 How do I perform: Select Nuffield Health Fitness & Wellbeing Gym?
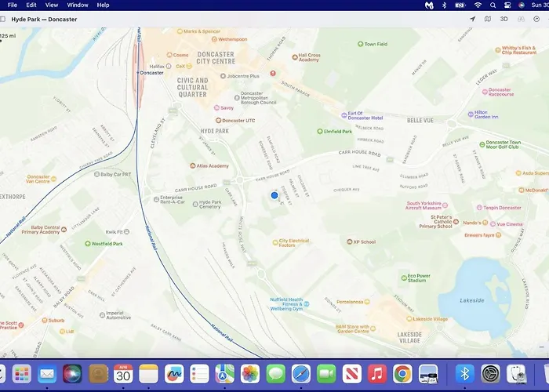[x=306, y=304]
